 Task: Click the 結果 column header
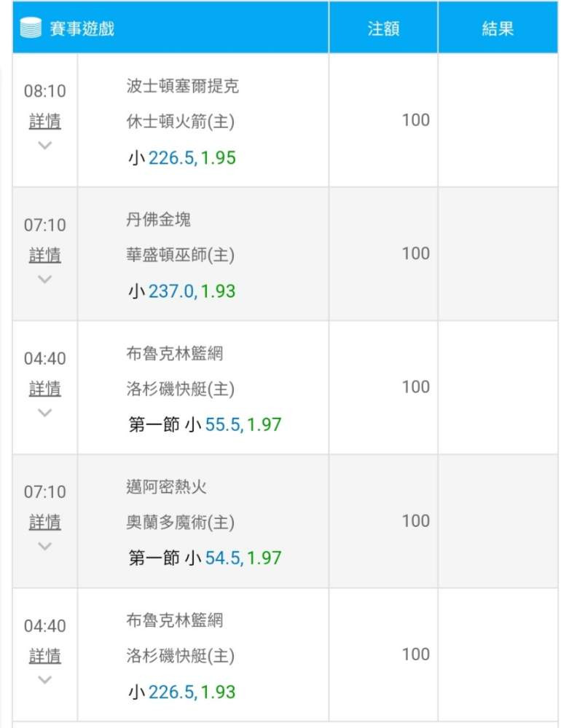tap(498, 29)
